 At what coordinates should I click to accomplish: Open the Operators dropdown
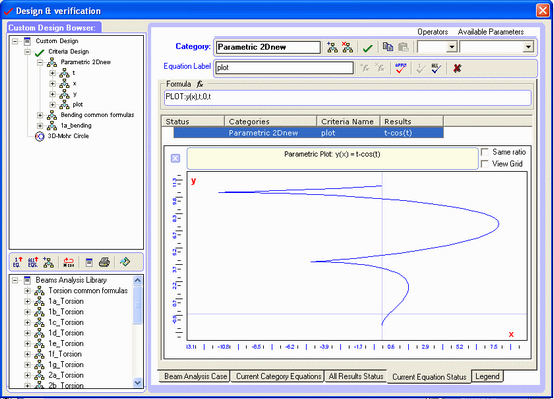click(x=452, y=47)
